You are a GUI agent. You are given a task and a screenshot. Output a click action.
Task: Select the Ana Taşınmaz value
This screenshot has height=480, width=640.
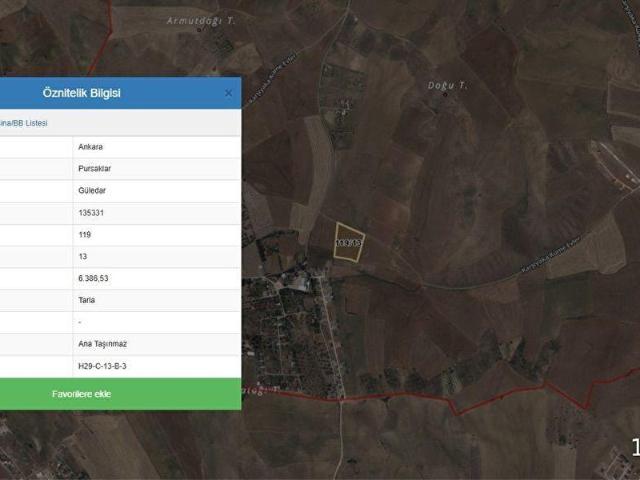point(102,344)
